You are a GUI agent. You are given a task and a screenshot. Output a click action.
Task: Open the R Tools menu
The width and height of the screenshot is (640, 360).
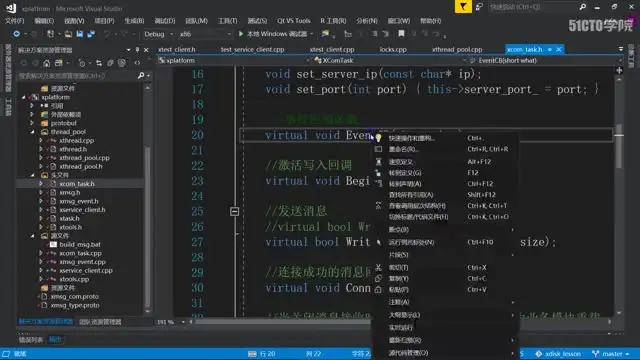pyautogui.click(x=333, y=20)
